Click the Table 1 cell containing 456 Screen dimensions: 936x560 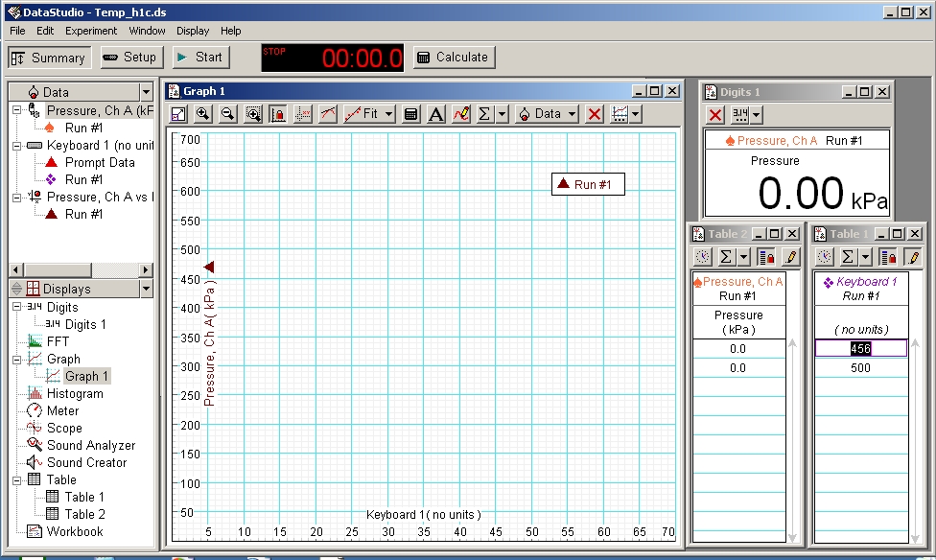click(860, 348)
